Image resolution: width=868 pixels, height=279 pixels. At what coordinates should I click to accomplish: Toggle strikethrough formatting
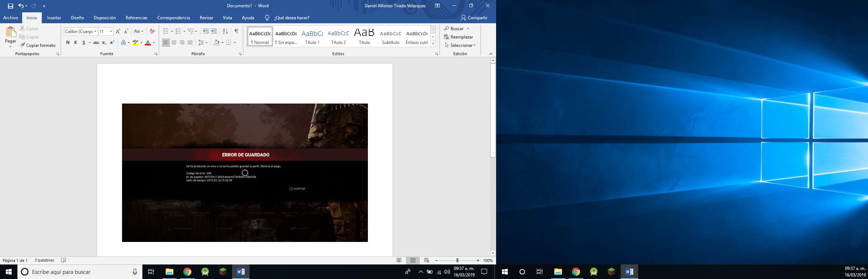click(x=96, y=43)
